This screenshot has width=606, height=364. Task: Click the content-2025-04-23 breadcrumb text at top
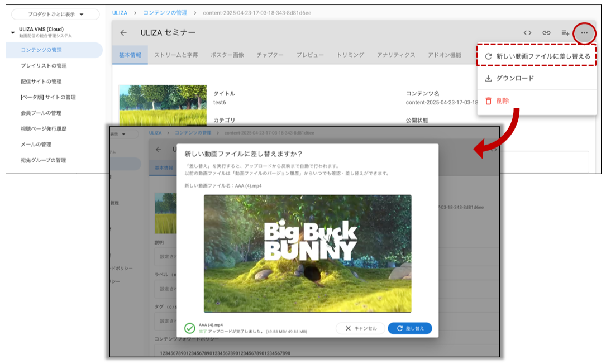[257, 13]
